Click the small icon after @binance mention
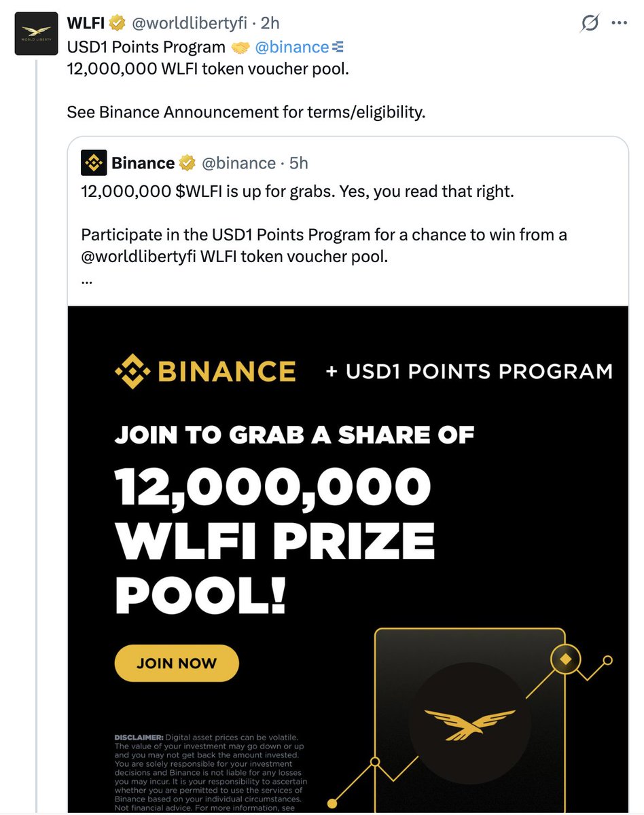The height and width of the screenshot is (815, 644). tap(338, 47)
